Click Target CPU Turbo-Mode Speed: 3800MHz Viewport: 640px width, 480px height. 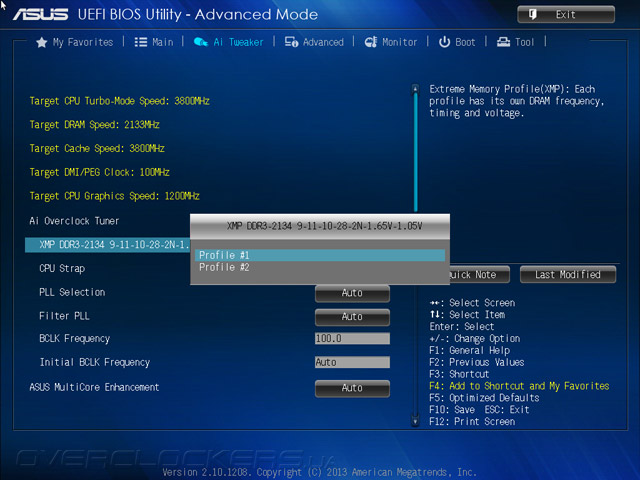pos(120,101)
